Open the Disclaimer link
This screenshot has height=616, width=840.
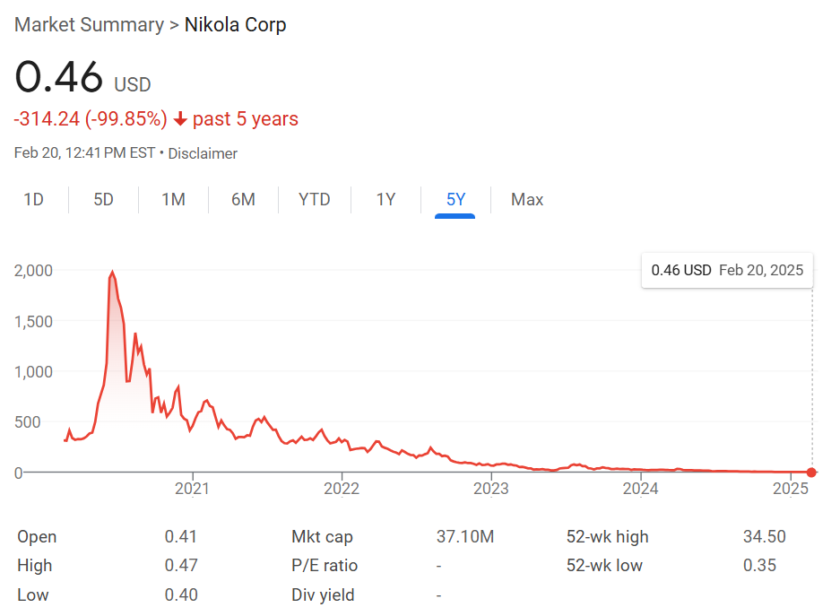click(x=203, y=153)
